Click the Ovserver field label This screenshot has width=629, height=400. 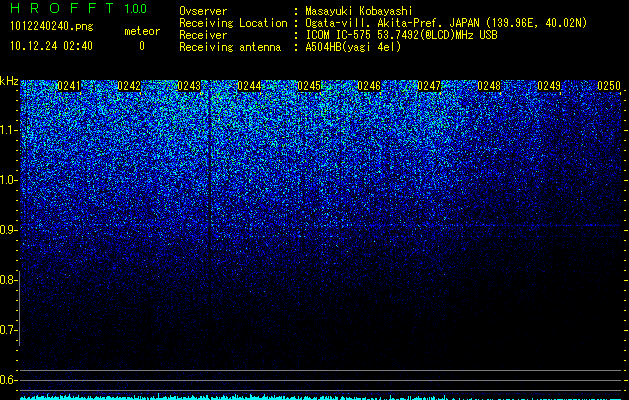pos(203,12)
